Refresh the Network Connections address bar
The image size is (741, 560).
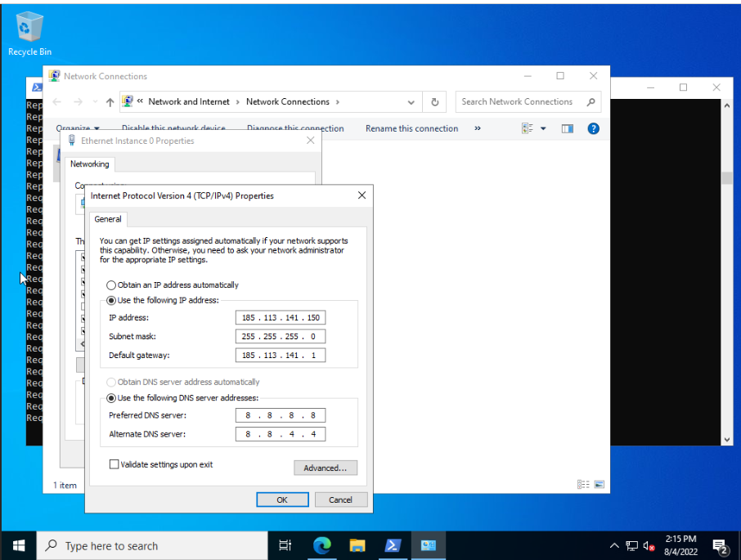click(x=435, y=102)
